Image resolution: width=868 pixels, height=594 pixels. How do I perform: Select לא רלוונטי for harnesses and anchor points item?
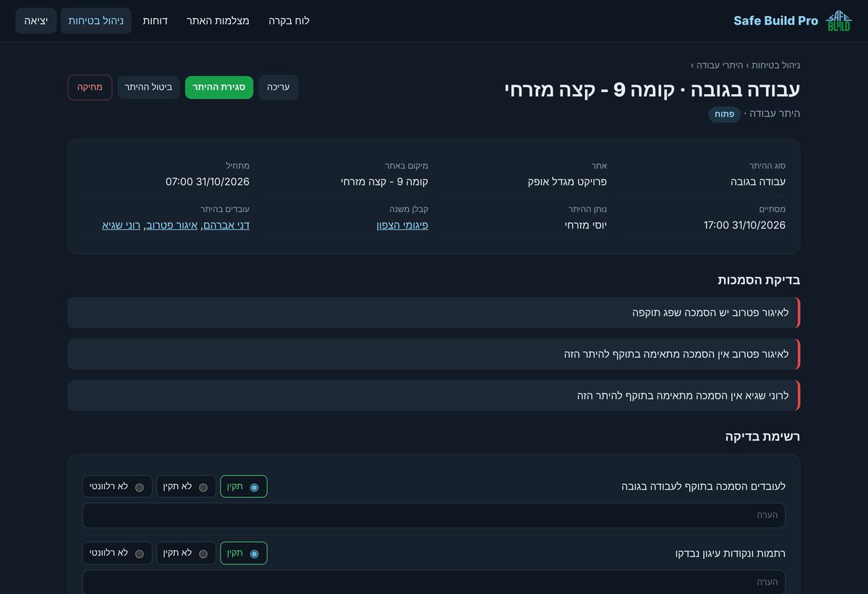(117, 553)
